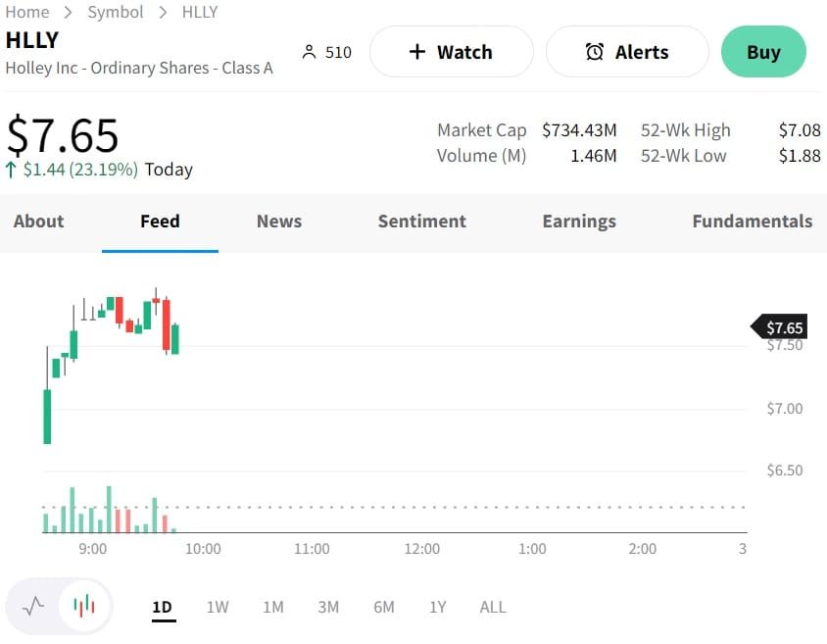Open the News tab
Viewport: 827px width, 644px height.
[x=279, y=222]
